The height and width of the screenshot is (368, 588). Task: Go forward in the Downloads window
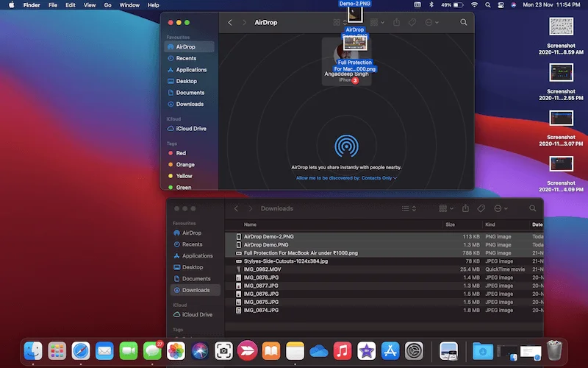250,208
